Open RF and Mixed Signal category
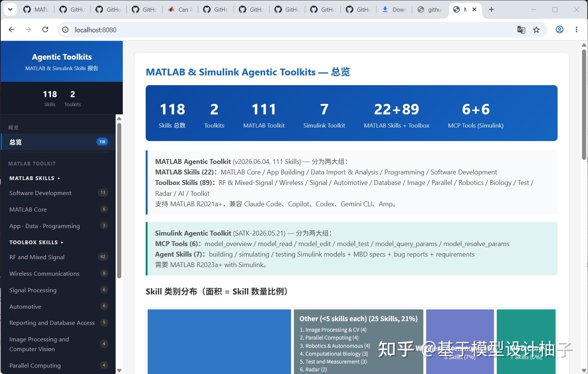 [x=58, y=257]
